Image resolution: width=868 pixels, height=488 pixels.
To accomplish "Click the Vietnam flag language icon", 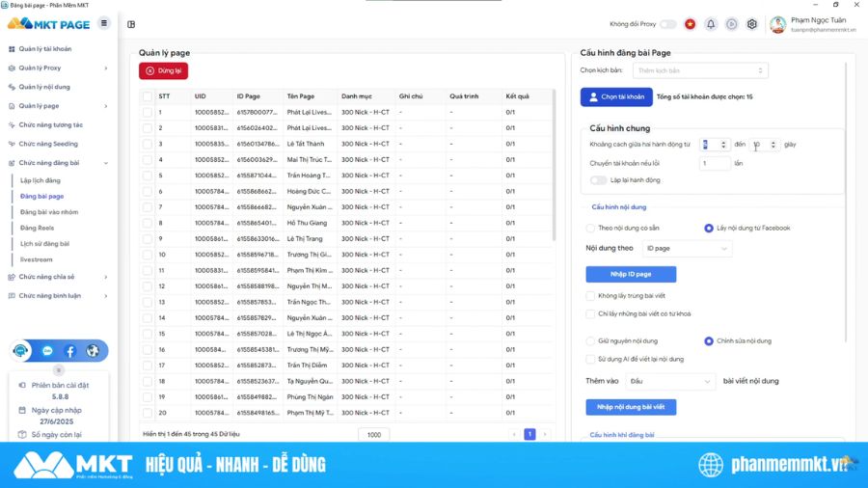I will (691, 24).
